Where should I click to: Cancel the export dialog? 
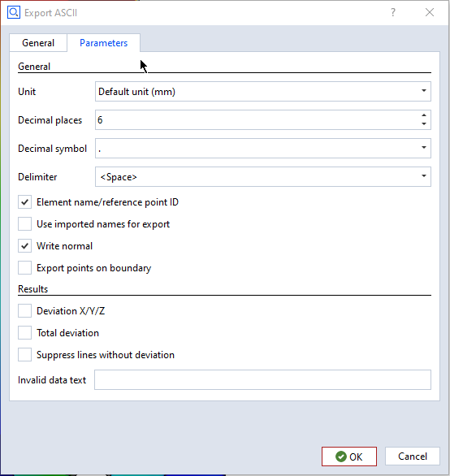point(413,457)
